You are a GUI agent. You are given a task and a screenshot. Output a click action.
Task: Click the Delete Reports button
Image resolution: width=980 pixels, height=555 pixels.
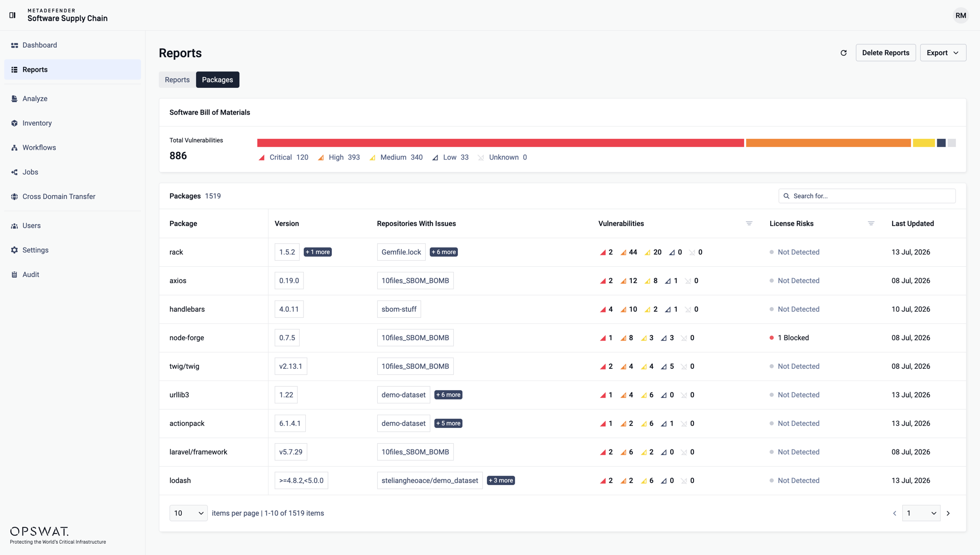[x=886, y=53]
